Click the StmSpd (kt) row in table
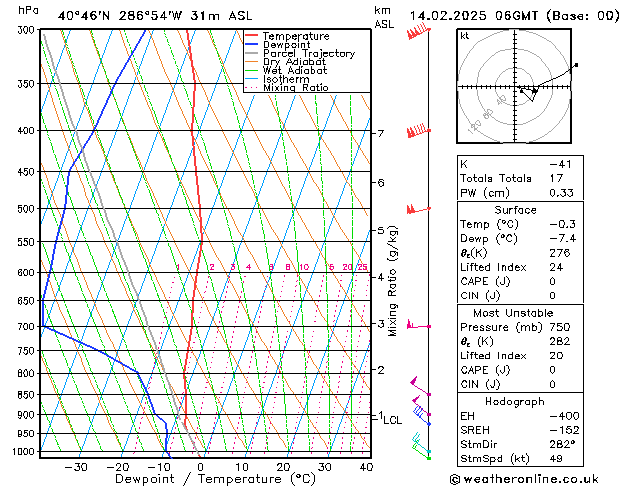This screenshot has height=486, width=629. (x=516, y=459)
